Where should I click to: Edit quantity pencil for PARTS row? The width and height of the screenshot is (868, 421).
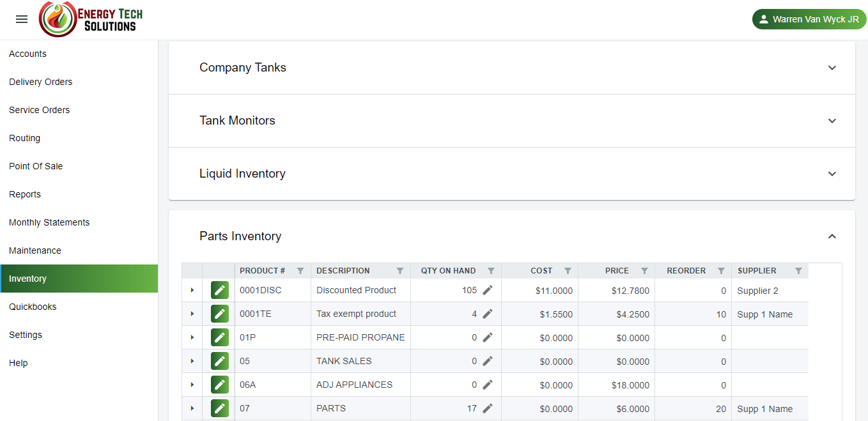click(488, 409)
